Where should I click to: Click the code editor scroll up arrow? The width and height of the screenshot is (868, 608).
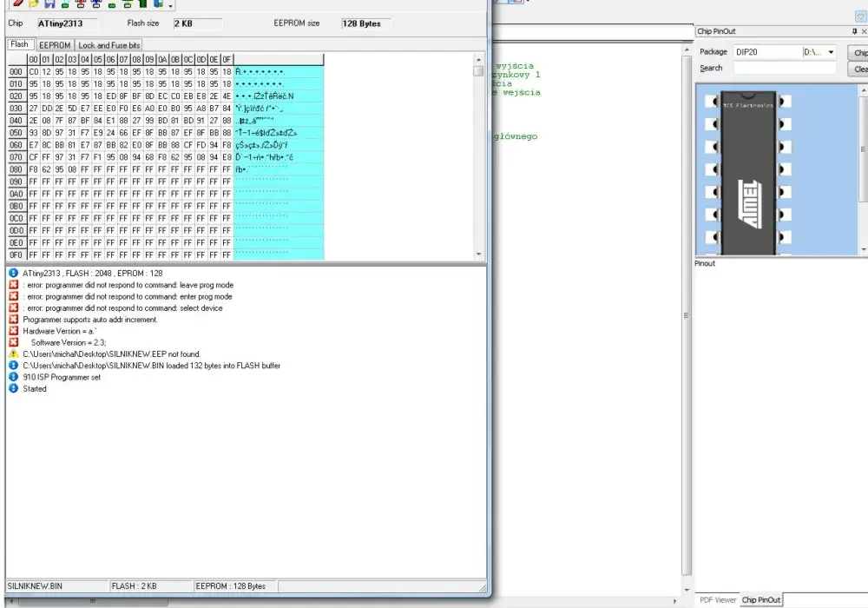point(687,50)
